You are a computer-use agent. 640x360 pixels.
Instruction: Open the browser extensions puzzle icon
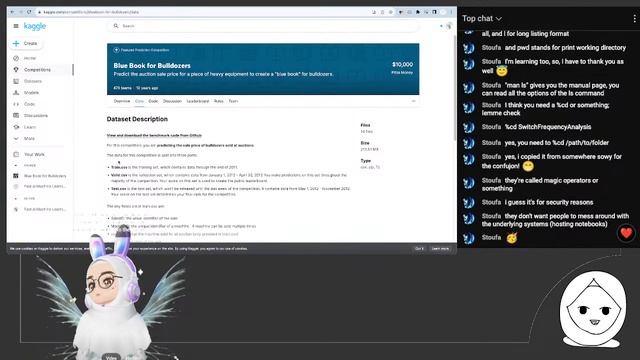pyautogui.click(x=418, y=12)
